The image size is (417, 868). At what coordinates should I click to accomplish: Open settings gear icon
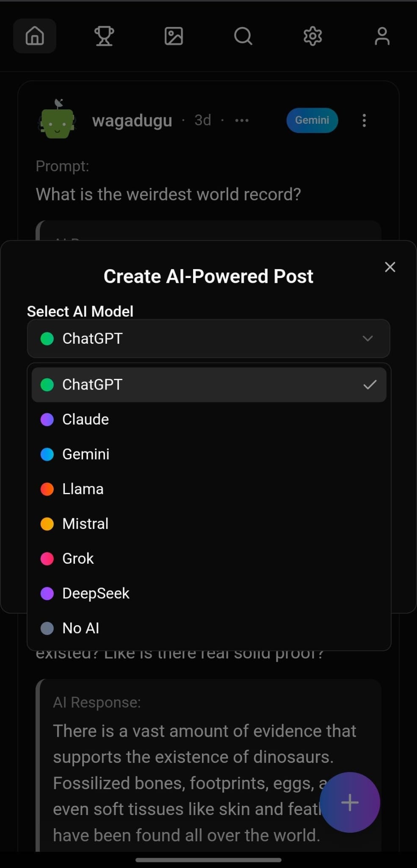pos(312,36)
